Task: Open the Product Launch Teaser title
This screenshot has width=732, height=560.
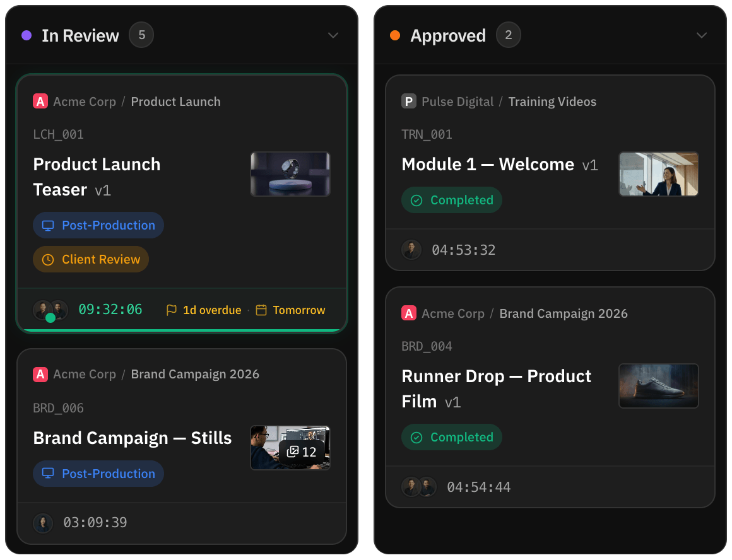Action: pyautogui.click(x=97, y=177)
